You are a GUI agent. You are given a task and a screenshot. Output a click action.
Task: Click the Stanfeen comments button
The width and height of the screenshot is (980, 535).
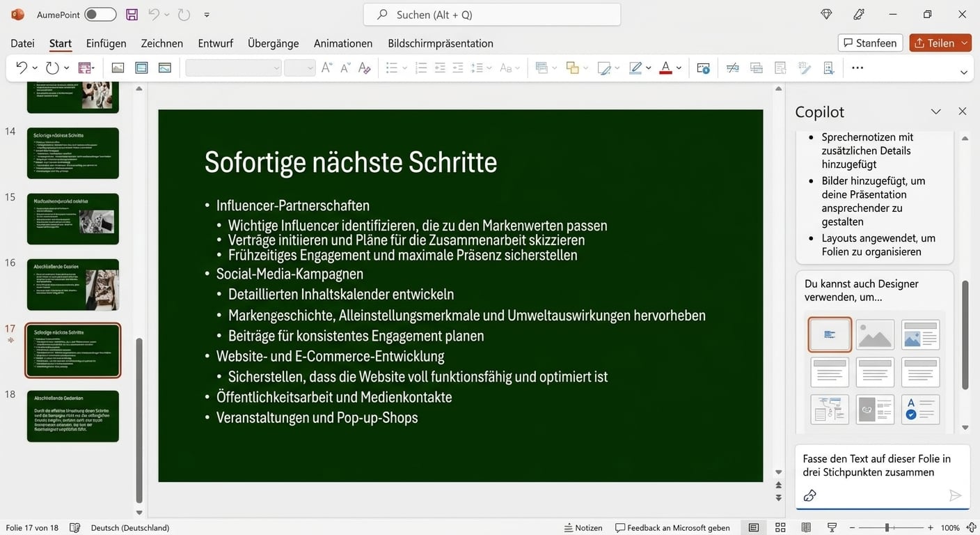coord(870,43)
